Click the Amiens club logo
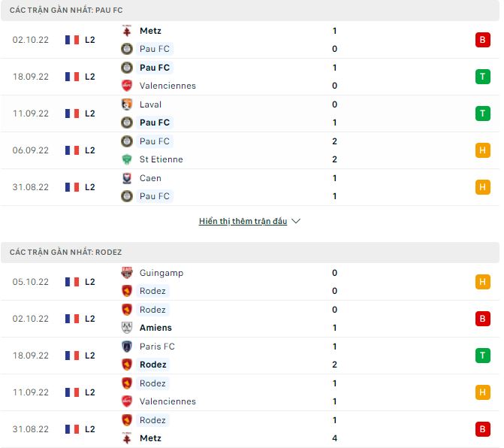 127,328
